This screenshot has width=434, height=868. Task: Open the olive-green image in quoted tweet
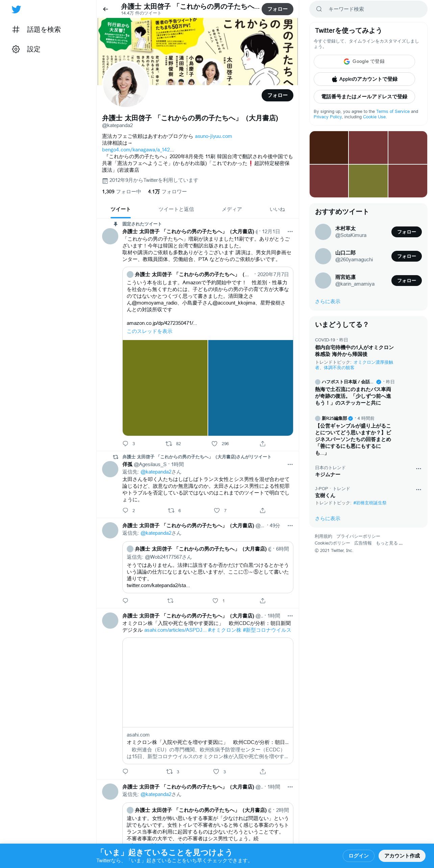click(x=165, y=388)
